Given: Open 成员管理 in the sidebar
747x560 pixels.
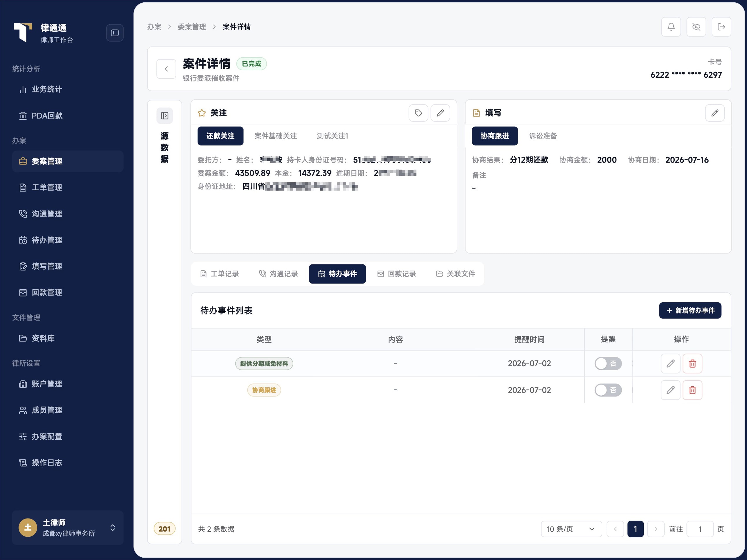Looking at the screenshot, I should click(x=68, y=410).
